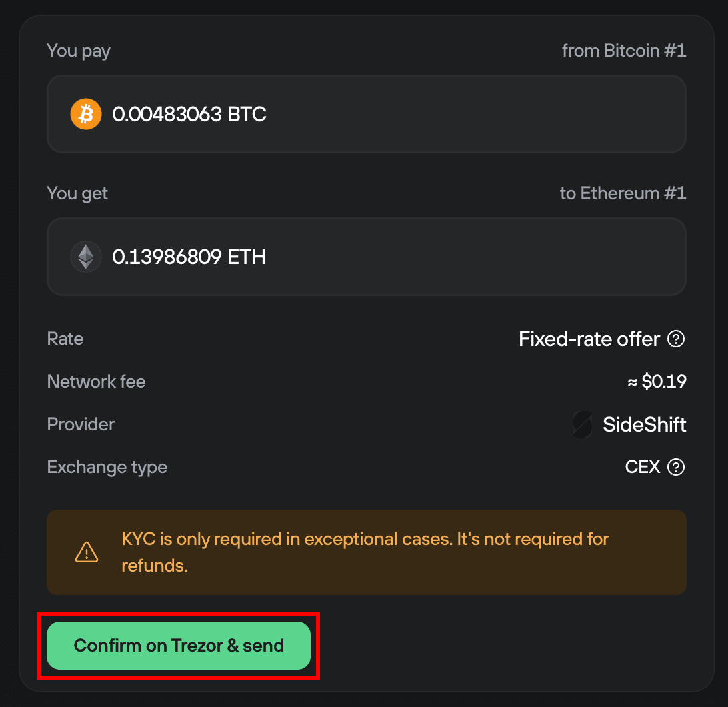Image resolution: width=728 pixels, height=707 pixels.
Task: Click the Fixed-rate offer text
Action: pyautogui.click(x=589, y=339)
